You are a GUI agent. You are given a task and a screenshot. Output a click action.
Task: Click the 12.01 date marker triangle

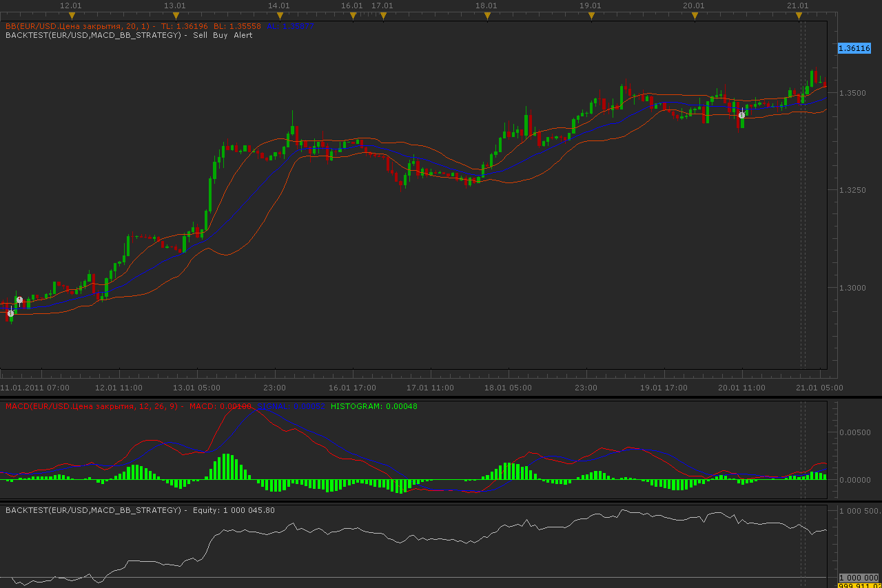[72, 15]
